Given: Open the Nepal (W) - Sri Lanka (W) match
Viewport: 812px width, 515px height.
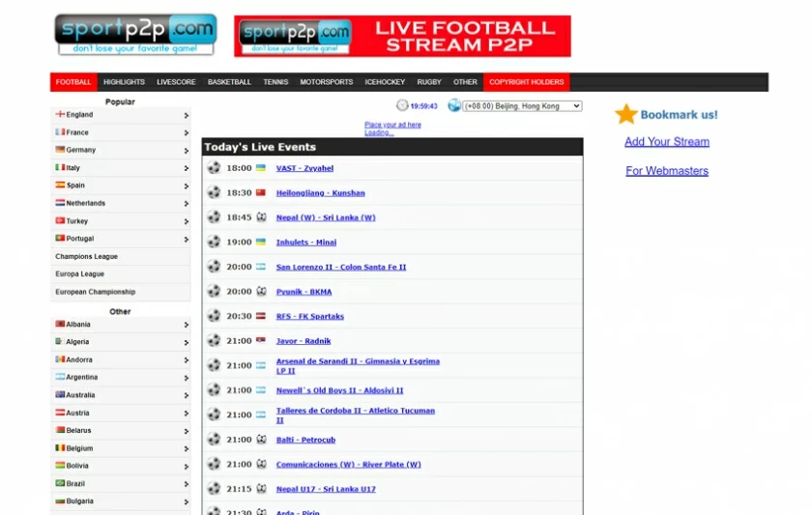Looking at the screenshot, I should (x=326, y=217).
